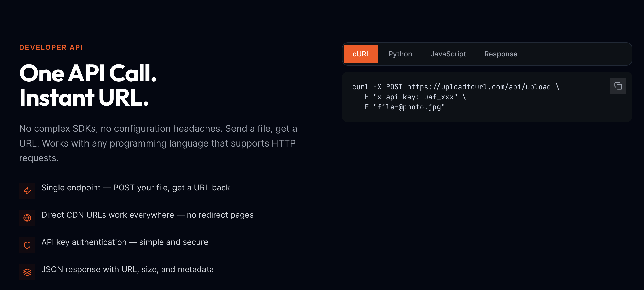
Task: Click the lightning bolt single-endpoint icon
Action: pyautogui.click(x=27, y=190)
